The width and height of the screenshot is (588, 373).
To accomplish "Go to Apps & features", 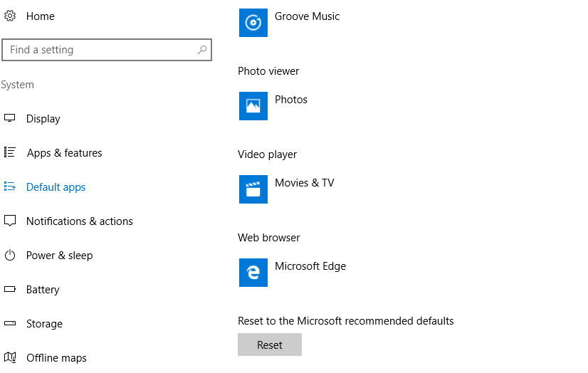I will 65,153.
